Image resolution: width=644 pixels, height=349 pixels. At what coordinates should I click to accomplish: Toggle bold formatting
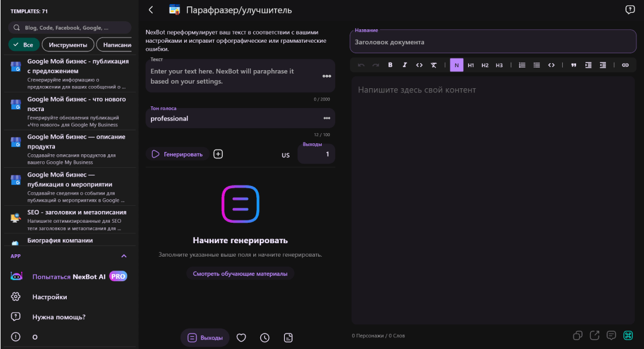[390, 65]
